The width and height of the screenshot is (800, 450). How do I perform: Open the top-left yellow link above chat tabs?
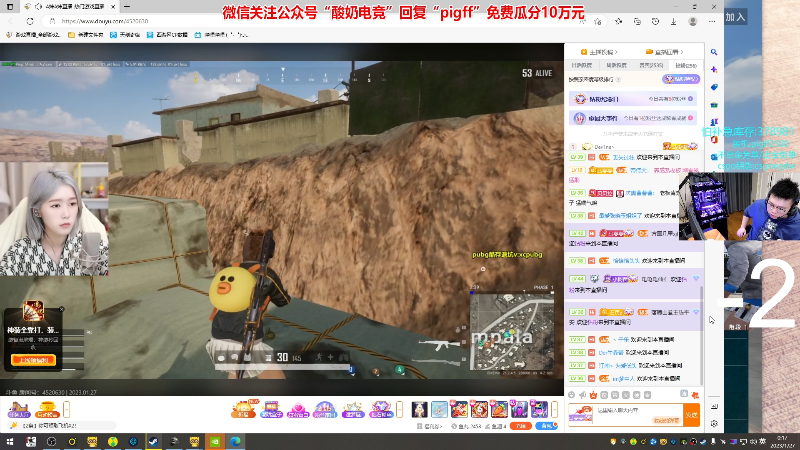599,52
